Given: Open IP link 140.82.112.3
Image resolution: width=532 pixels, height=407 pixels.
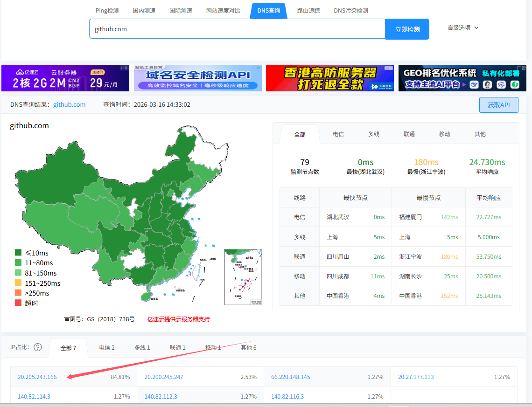Looking at the screenshot, I should click(x=161, y=396).
